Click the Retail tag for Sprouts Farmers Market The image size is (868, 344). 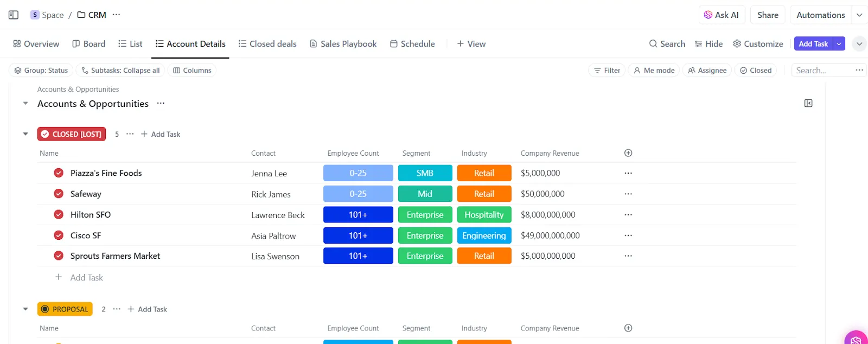click(484, 256)
